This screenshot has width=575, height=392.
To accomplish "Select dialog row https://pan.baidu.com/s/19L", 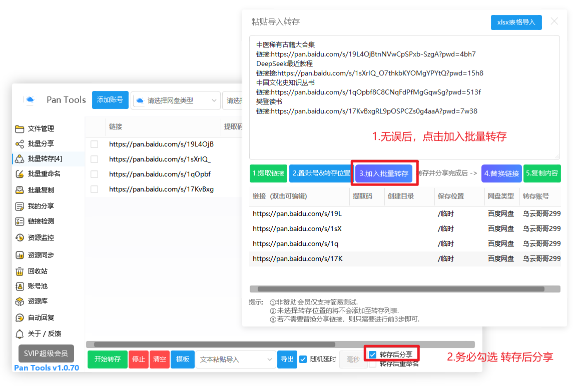I will click(405, 213).
